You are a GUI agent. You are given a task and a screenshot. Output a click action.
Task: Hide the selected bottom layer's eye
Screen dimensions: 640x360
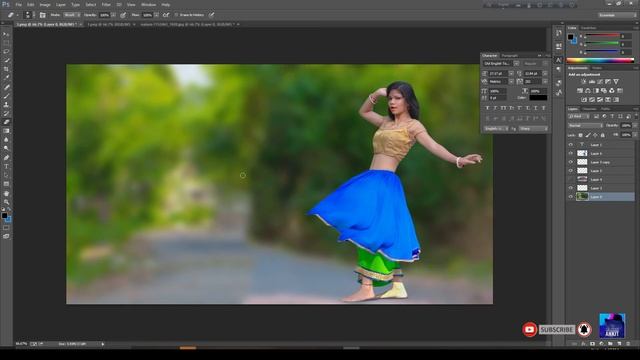pyautogui.click(x=571, y=197)
